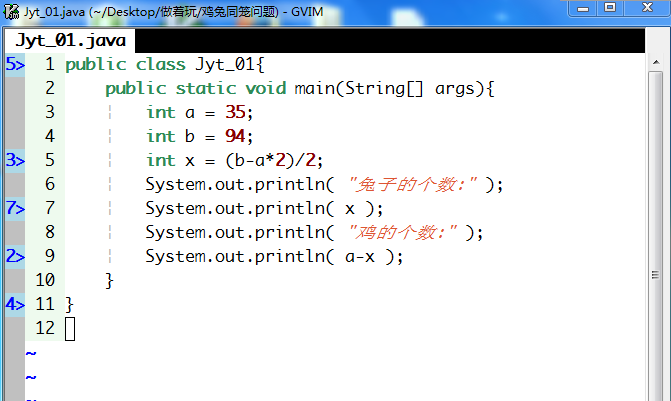This screenshot has width=671, height=401.
Task: Click 'String[] args' on line 2
Action: [410, 89]
